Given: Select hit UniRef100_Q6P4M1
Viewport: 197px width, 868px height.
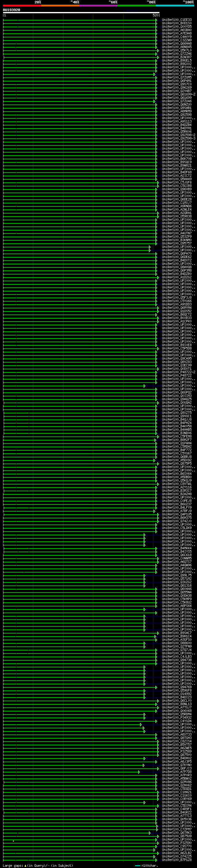Looking at the screenshot, I should (177, 81).
